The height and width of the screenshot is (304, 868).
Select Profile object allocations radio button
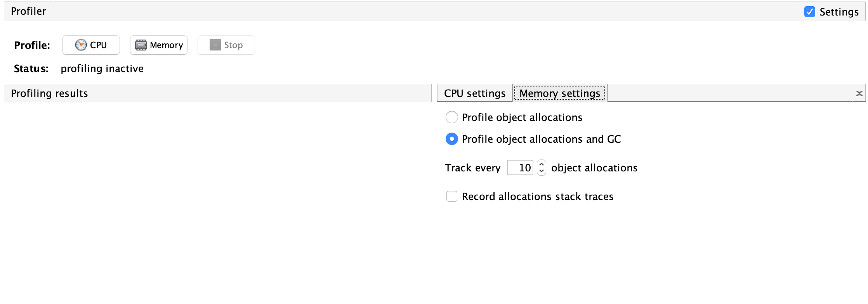click(x=451, y=117)
